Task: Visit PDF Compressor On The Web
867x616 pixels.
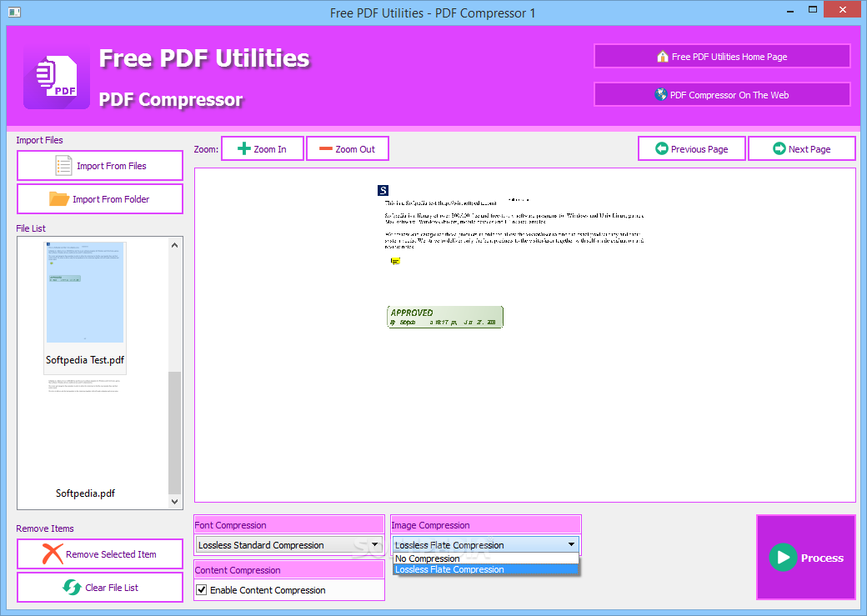Action: pos(721,94)
